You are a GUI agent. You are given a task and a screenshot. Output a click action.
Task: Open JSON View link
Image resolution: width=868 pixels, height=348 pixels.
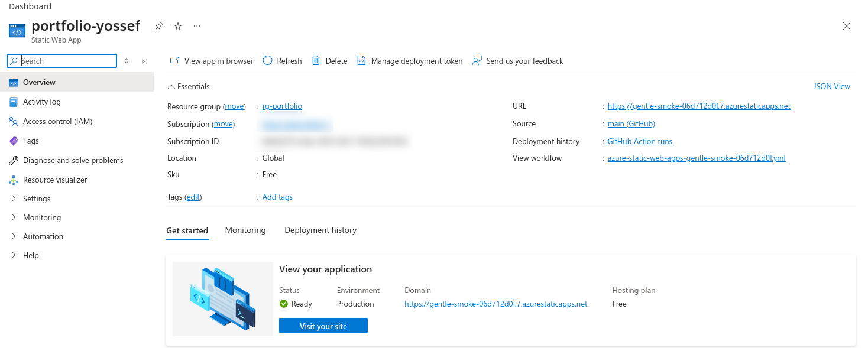[832, 86]
